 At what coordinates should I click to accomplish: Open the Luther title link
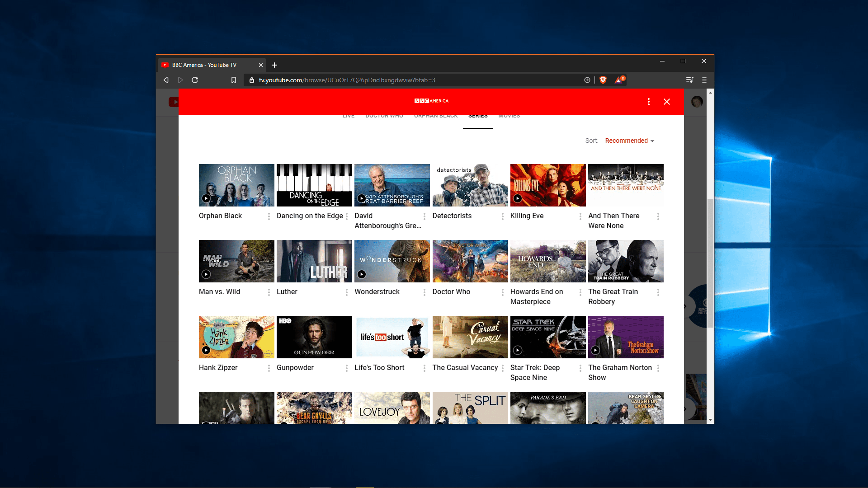pyautogui.click(x=287, y=292)
